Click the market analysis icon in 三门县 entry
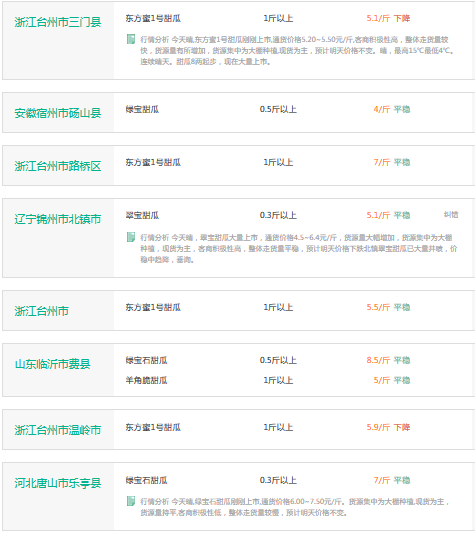Screen dimensions: 475x533 pos(131,39)
